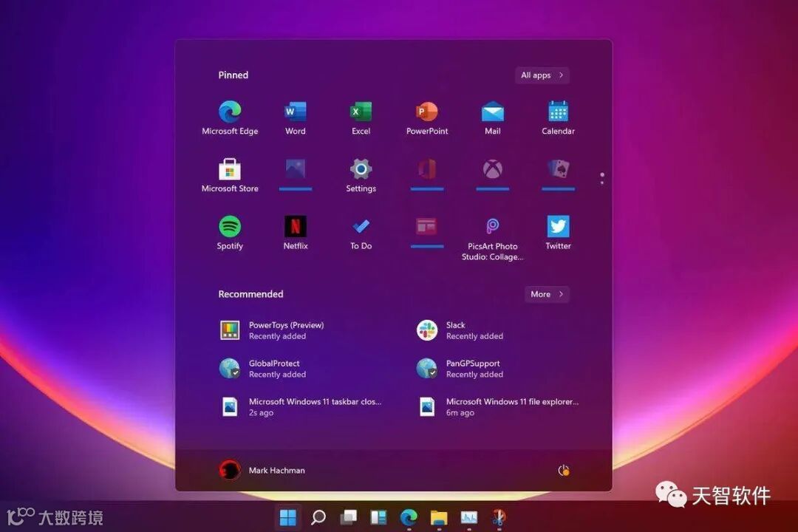798x532 pixels.
Task: Launch Spotify from pinned apps
Action: click(x=230, y=233)
